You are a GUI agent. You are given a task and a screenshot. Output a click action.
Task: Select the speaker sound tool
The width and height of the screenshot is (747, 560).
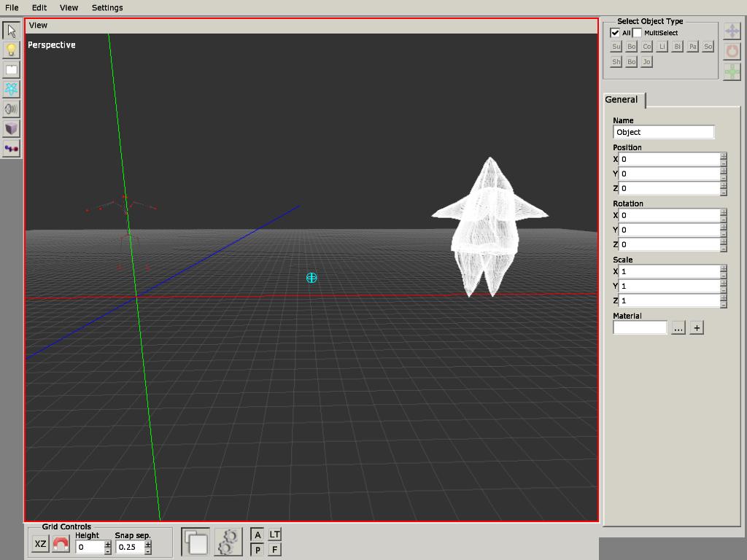(x=11, y=109)
